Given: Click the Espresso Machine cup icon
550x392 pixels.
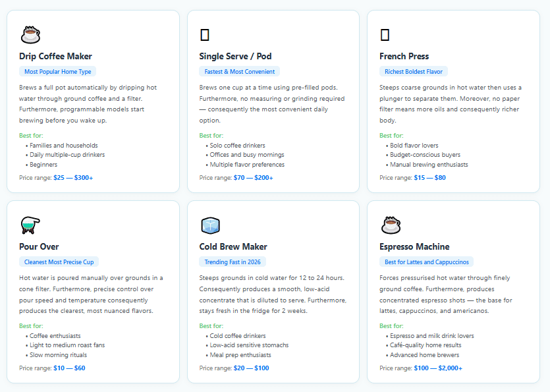Looking at the screenshot, I should (x=391, y=225).
